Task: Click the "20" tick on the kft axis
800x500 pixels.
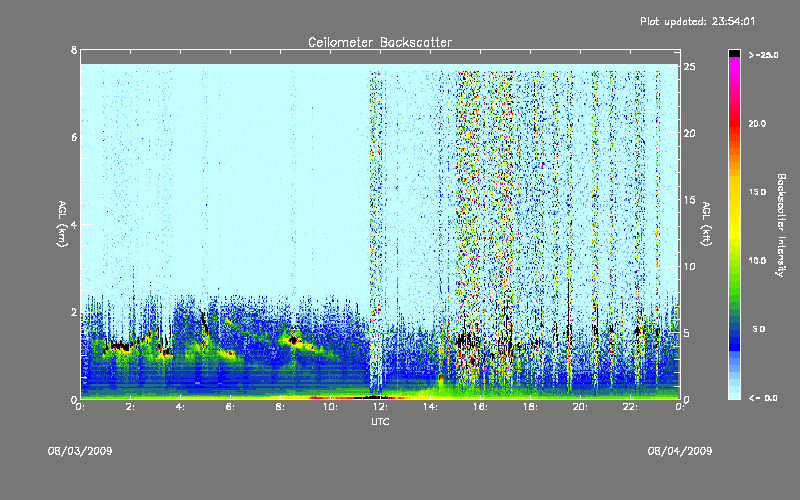Action: coord(690,133)
